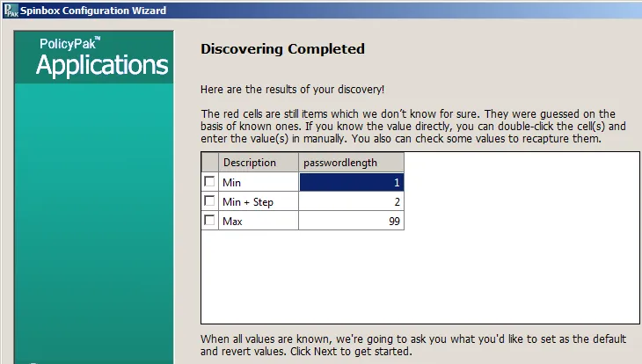Click the Description column header
642x364 pixels.
[x=259, y=163]
